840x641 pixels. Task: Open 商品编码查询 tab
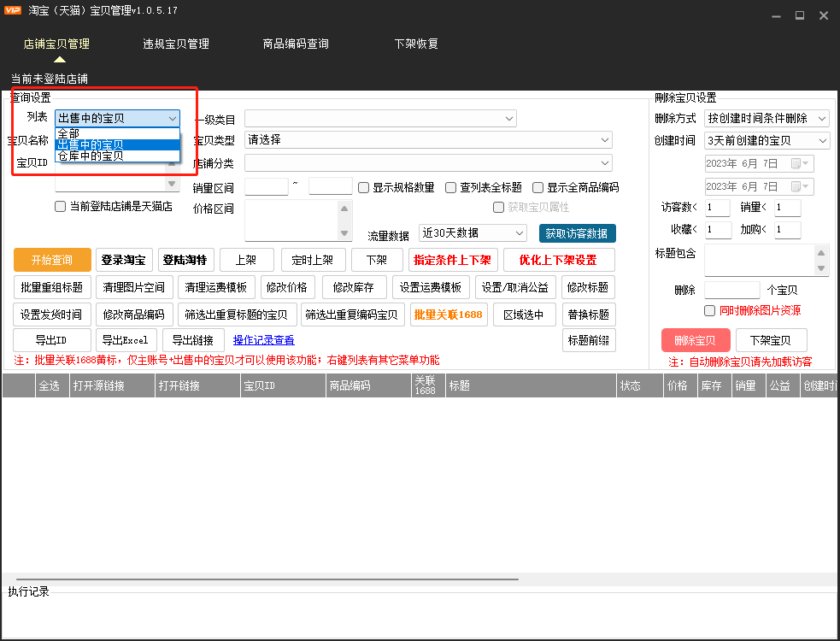tap(296, 44)
